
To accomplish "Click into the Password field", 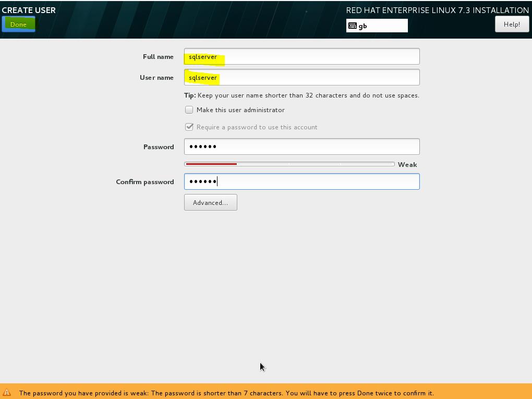I will click(x=301, y=147).
